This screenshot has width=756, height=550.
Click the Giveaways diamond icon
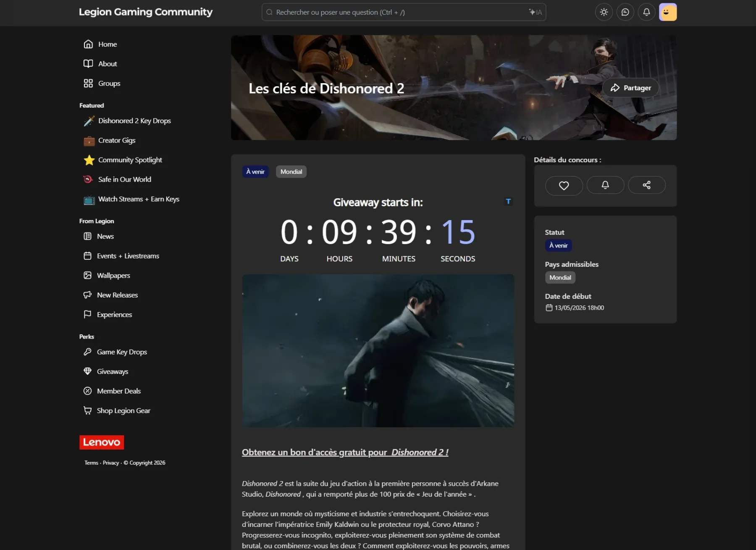click(x=87, y=371)
